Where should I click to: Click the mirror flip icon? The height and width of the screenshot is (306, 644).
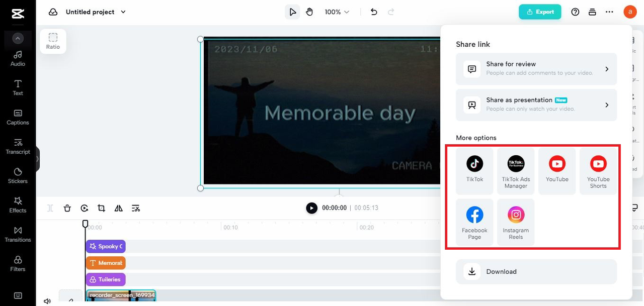[118, 208]
